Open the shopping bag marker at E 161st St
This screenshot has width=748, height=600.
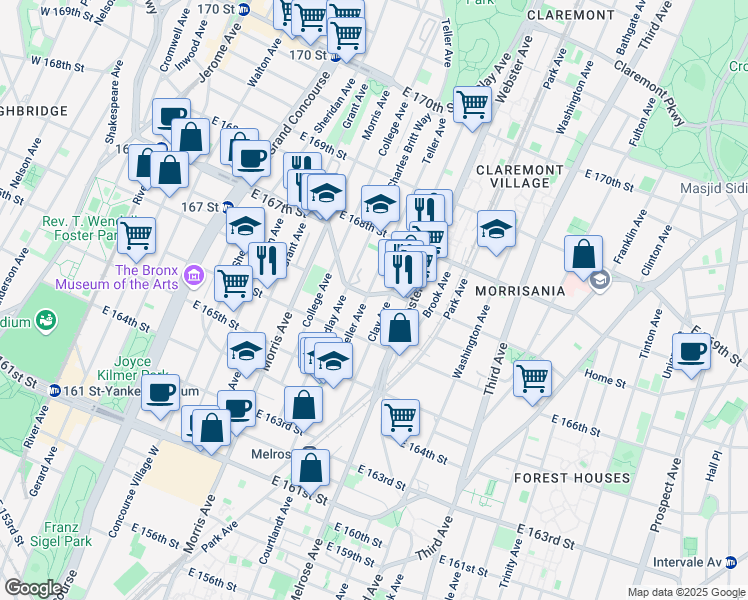(x=311, y=467)
